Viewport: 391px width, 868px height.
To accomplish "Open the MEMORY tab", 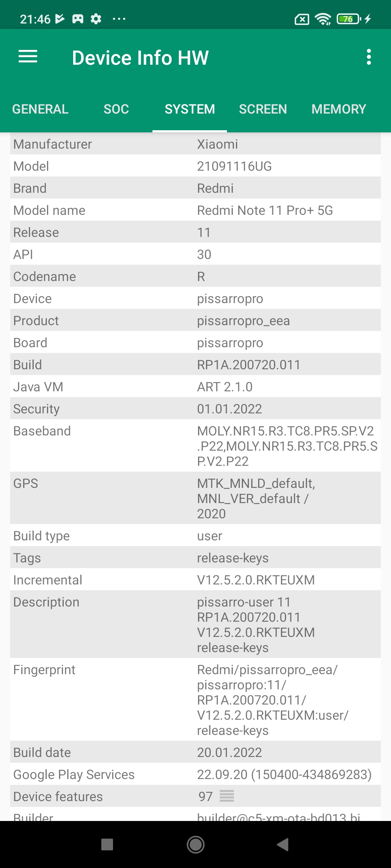I will click(339, 109).
